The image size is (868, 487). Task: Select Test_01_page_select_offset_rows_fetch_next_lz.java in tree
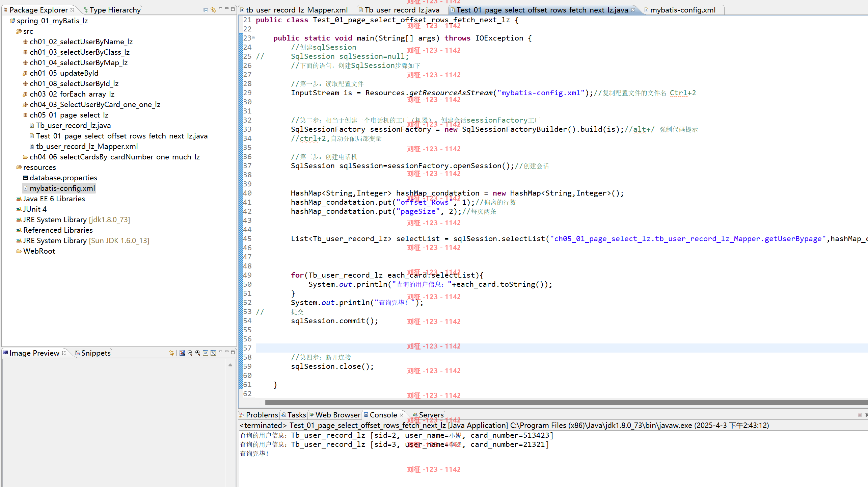(x=119, y=136)
